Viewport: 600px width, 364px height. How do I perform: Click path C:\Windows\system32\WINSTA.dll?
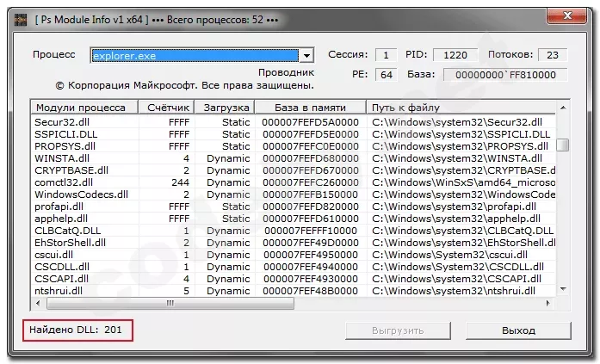pos(457,158)
